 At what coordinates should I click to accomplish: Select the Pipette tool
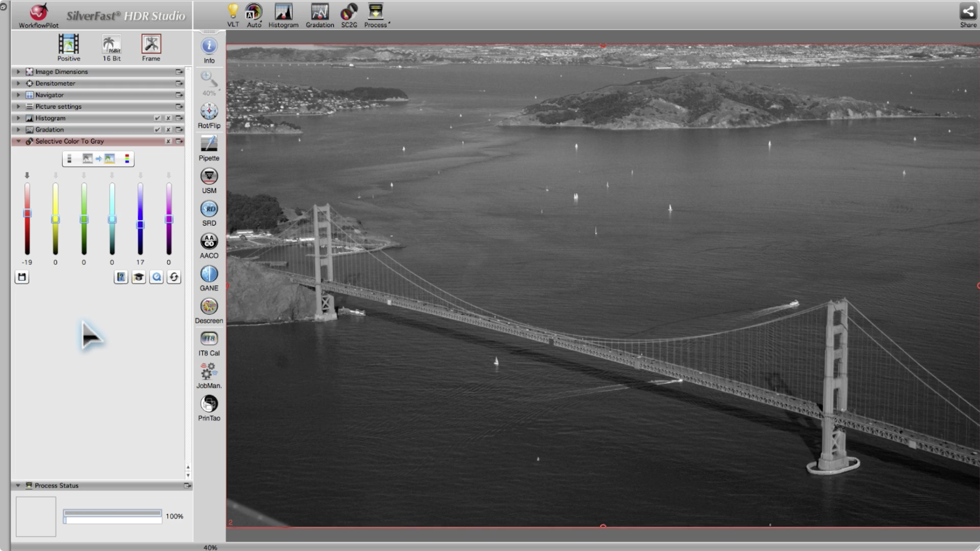point(209,144)
